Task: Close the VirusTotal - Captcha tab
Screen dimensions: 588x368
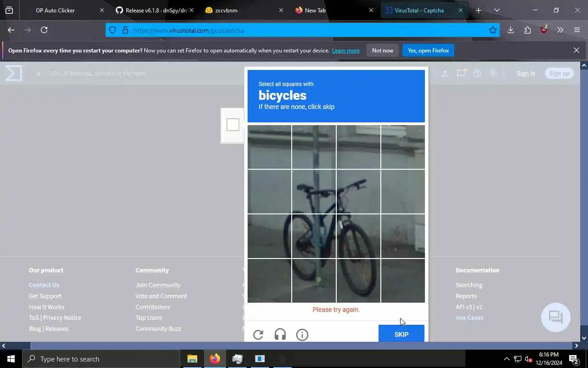Action: click(x=461, y=10)
